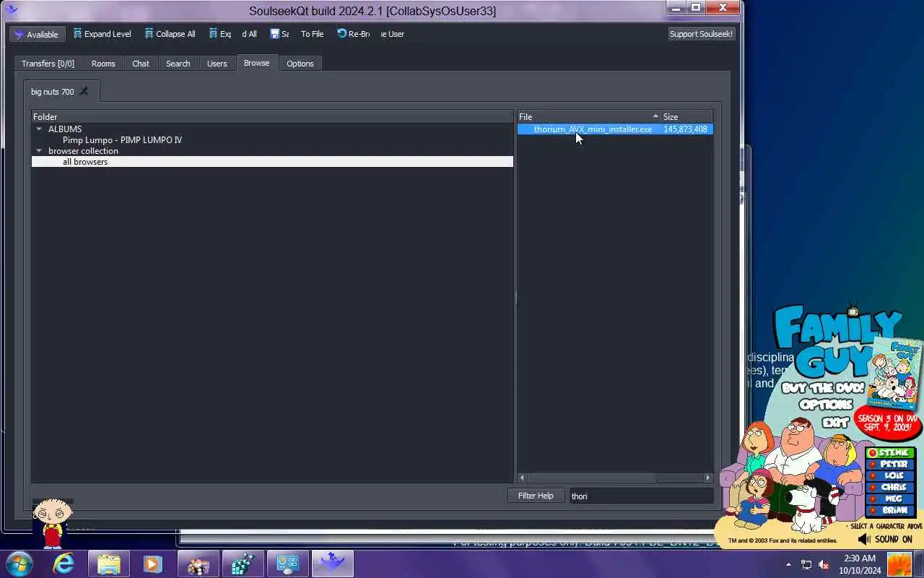Screen dimensions: 924x578
Task: Open the Chat tab
Action: [141, 64]
